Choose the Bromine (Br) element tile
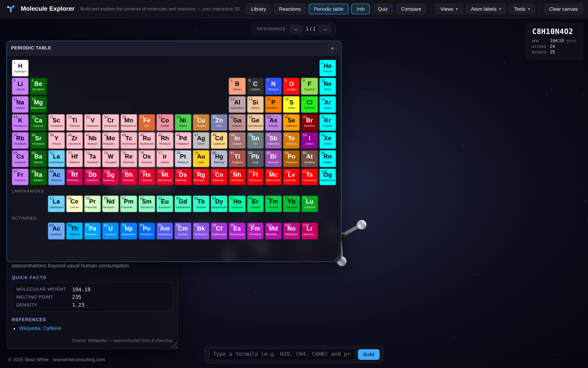 (309, 123)
